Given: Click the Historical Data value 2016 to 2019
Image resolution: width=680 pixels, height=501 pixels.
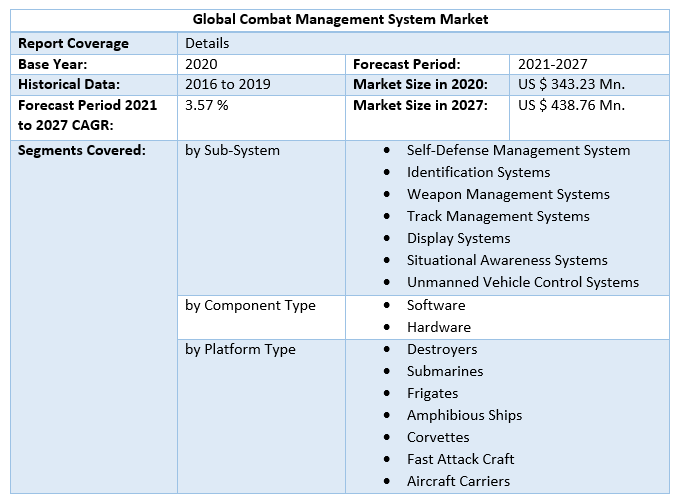Looking at the screenshot, I should pos(228,84).
